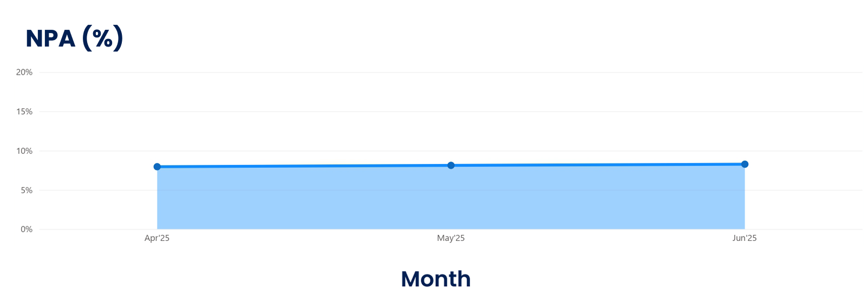Screen dimensions: 868x308
Task: Click the 0% y-axis label
Action: click(x=27, y=230)
